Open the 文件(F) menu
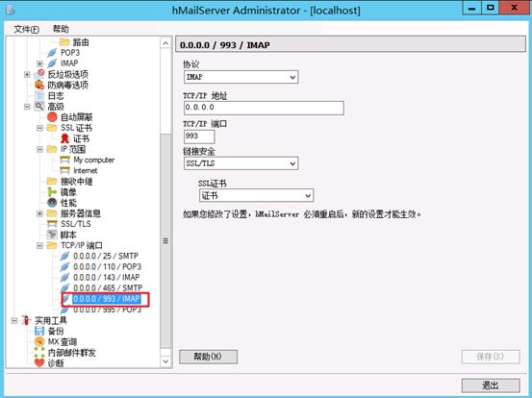The image size is (532, 398). 26,29
